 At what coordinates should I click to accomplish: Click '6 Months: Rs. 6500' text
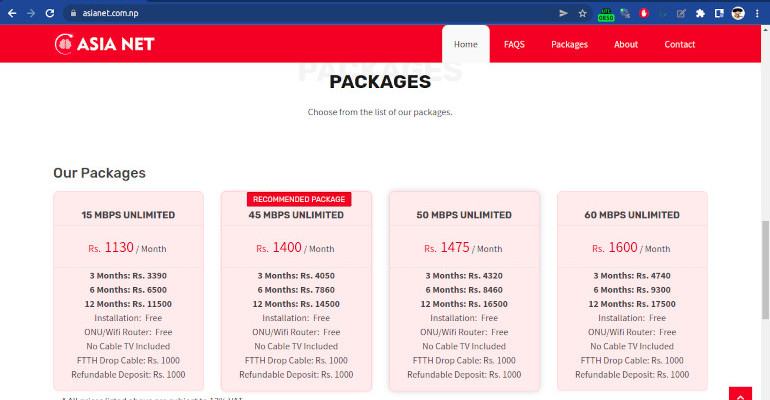pos(128,290)
